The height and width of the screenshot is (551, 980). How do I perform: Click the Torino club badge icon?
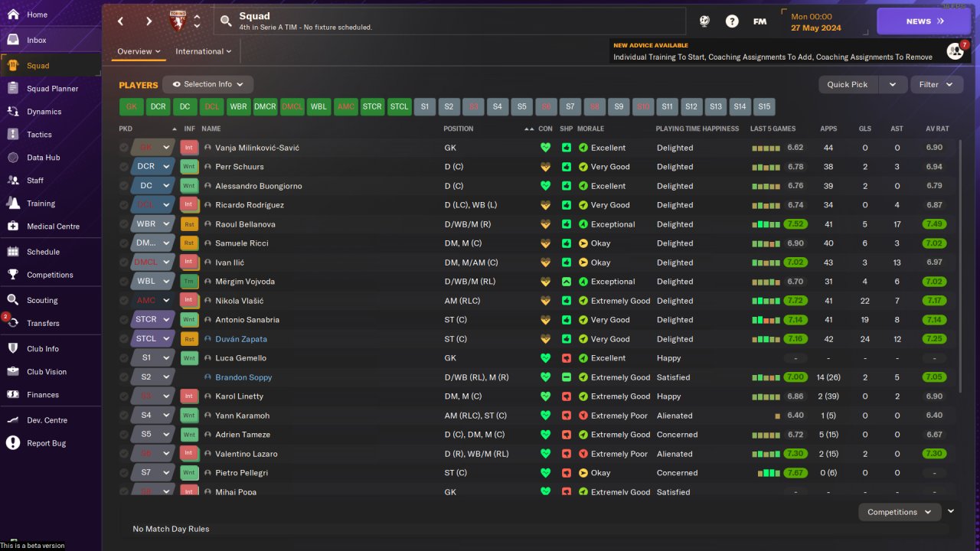pyautogui.click(x=178, y=21)
